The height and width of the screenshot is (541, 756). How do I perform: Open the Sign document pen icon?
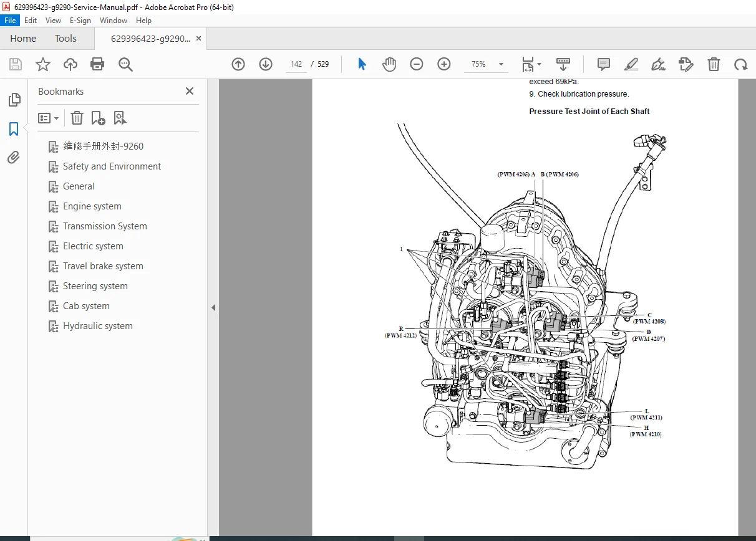[658, 64]
